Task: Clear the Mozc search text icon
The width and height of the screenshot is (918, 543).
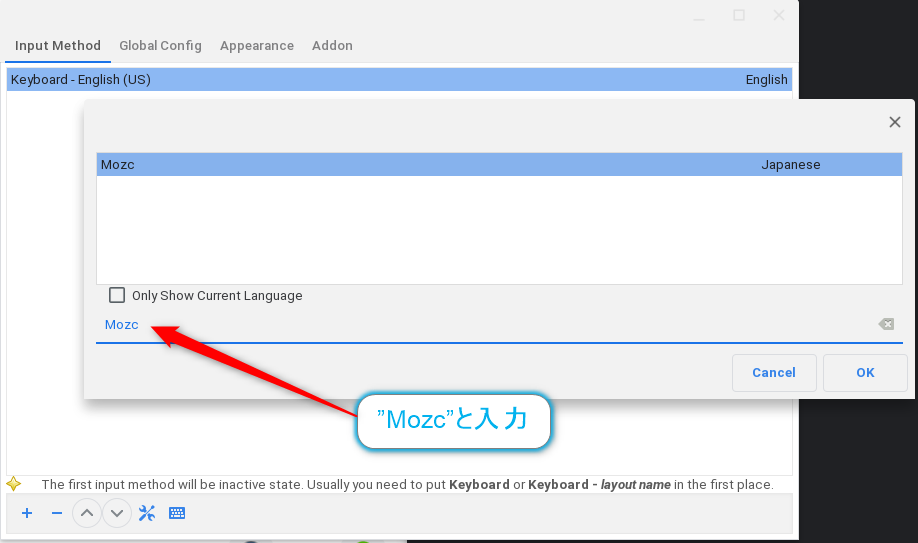Action: click(886, 324)
